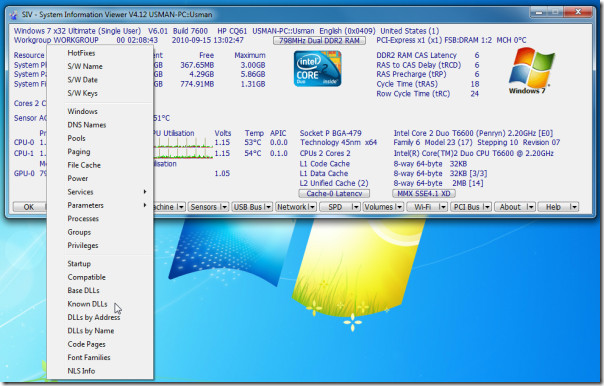Choose Power in the popup menu
This screenshot has height=386, width=604.
[x=100, y=178]
